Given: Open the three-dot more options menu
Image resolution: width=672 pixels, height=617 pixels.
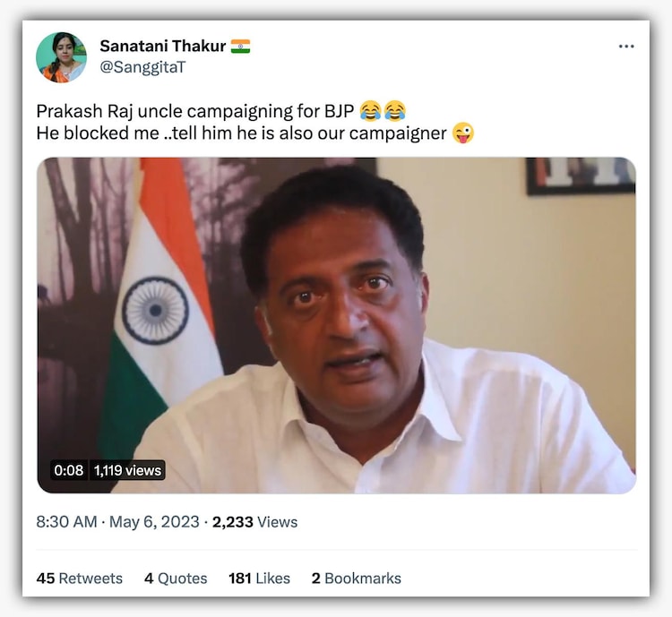Looking at the screenshot, I should pos(626,47).
